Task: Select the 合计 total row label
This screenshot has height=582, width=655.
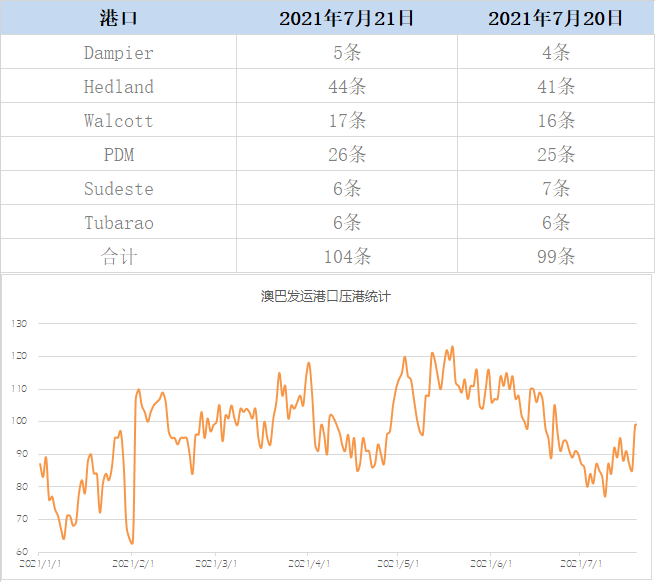Action: tap(119, 257)
